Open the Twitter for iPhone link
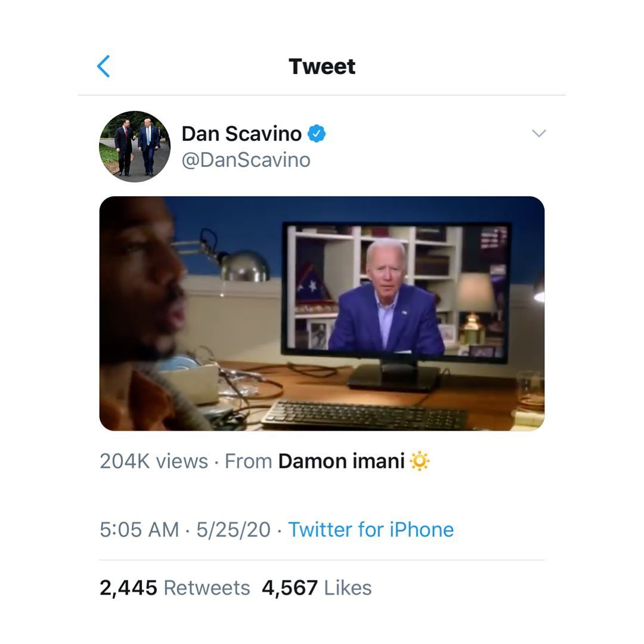The image size is (644, 644). (x=371, y=530)
